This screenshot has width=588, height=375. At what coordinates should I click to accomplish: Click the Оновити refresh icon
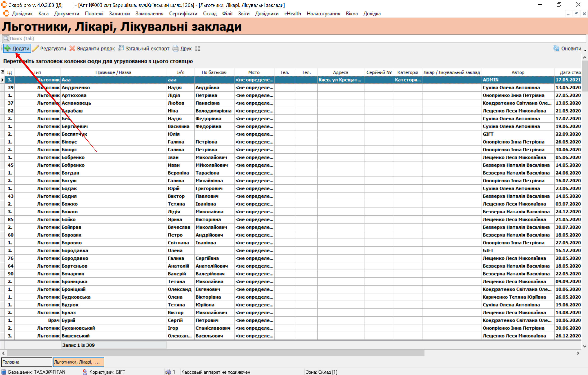[556, 48]
